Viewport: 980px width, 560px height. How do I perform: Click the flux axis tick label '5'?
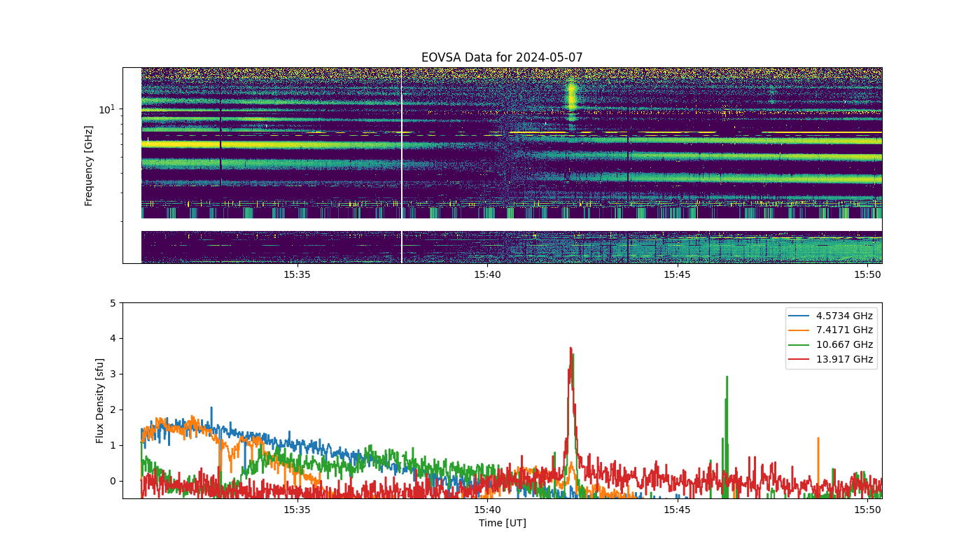[x=113, y=303]
